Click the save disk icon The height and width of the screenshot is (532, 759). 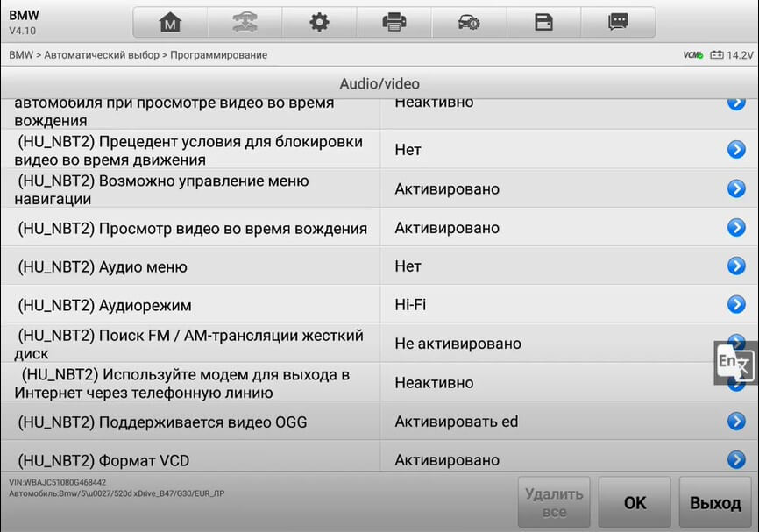(x=543, y=22)
